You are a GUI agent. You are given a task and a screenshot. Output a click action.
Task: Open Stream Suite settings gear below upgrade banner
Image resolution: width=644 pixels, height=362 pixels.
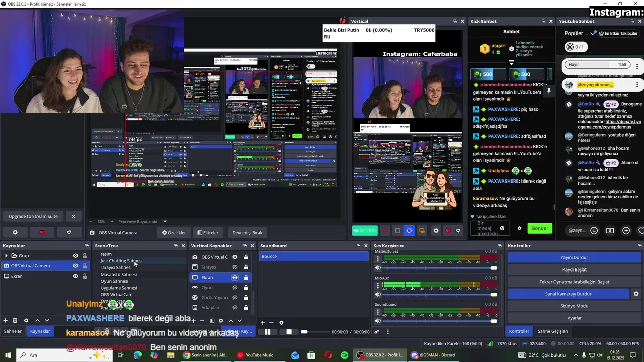tap(15, 232)
